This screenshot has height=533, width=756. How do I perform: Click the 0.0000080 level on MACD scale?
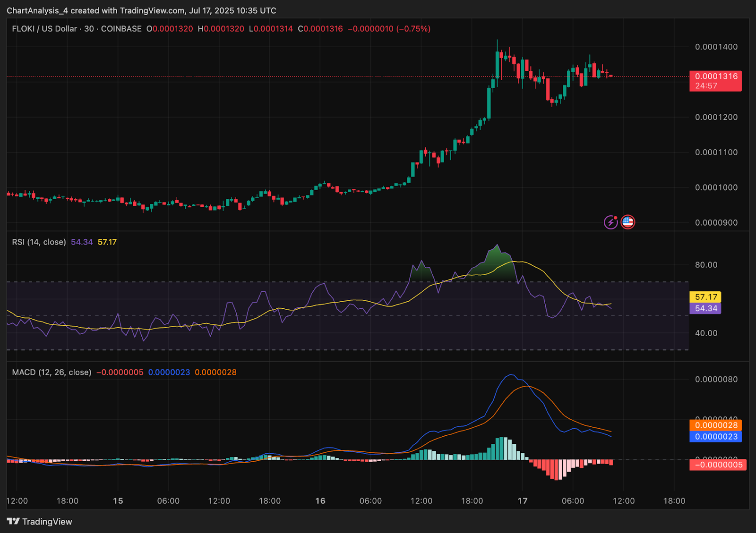pos(716,380)
